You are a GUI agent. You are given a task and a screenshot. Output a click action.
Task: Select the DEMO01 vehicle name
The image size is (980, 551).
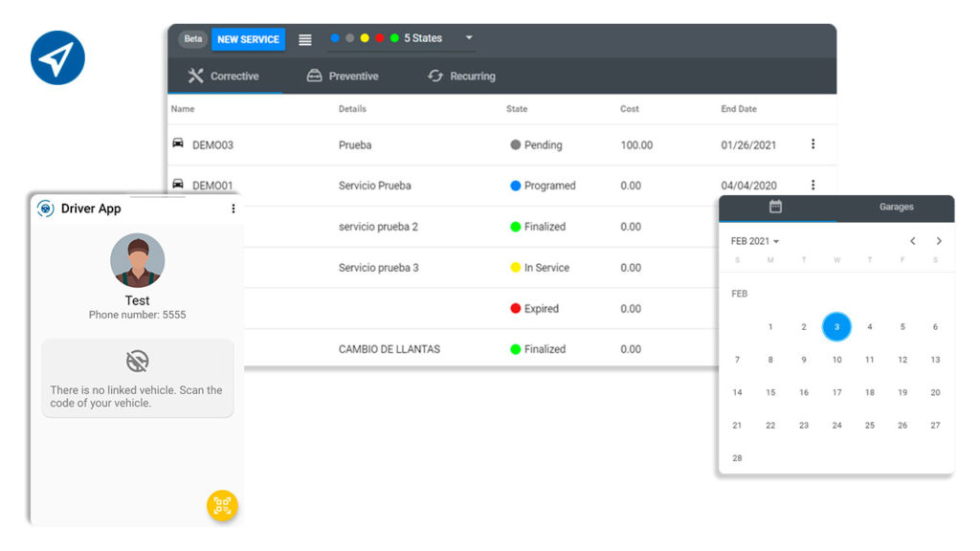212,186
